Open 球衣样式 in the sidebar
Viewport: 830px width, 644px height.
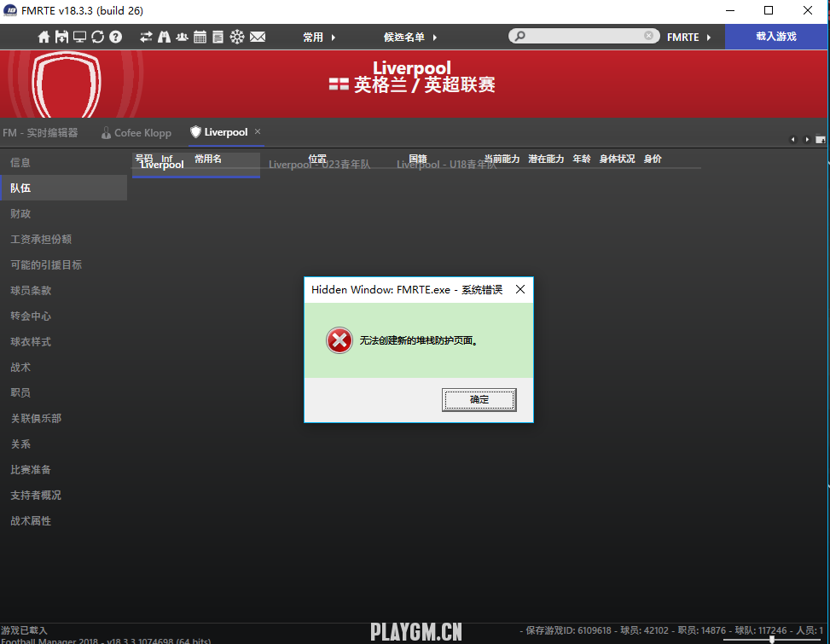[x=63, y=342]
